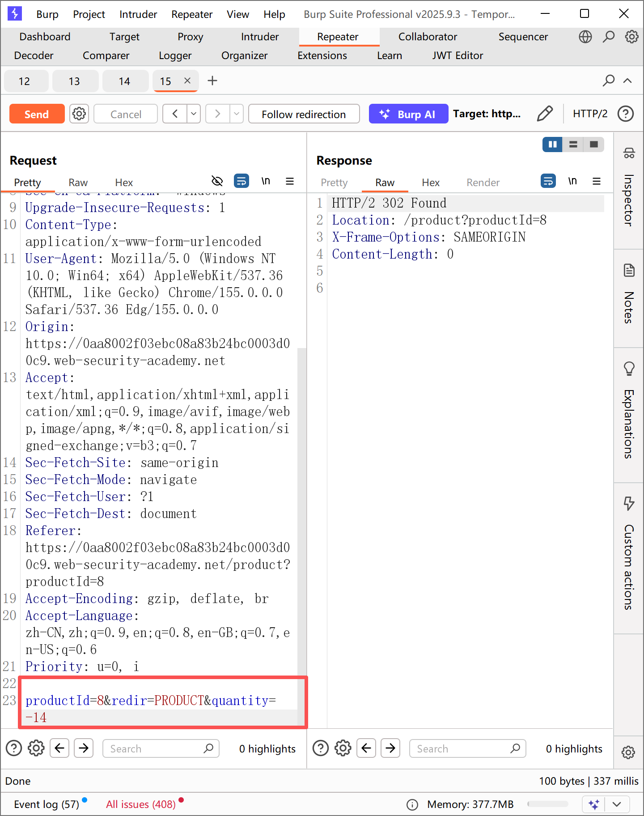644x816 pixels.
Task: Toggle line wrap in Response editor
Action: (x=548, y=181)
